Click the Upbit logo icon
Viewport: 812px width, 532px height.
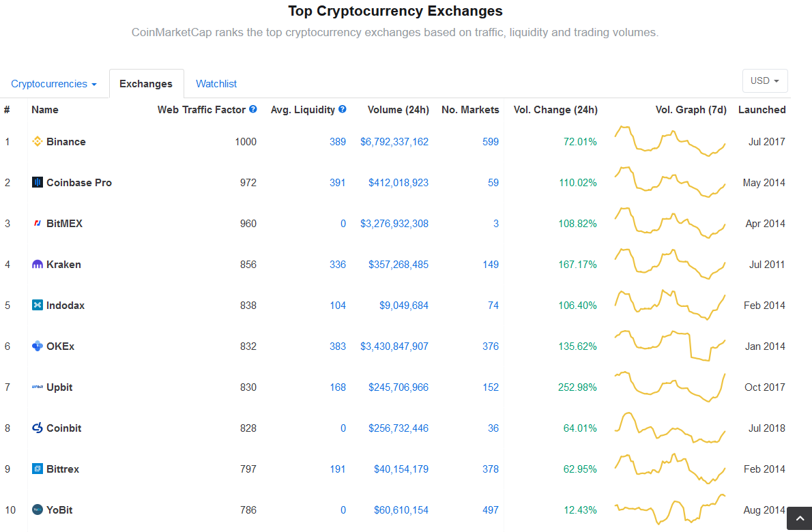(x=38, y=387)
